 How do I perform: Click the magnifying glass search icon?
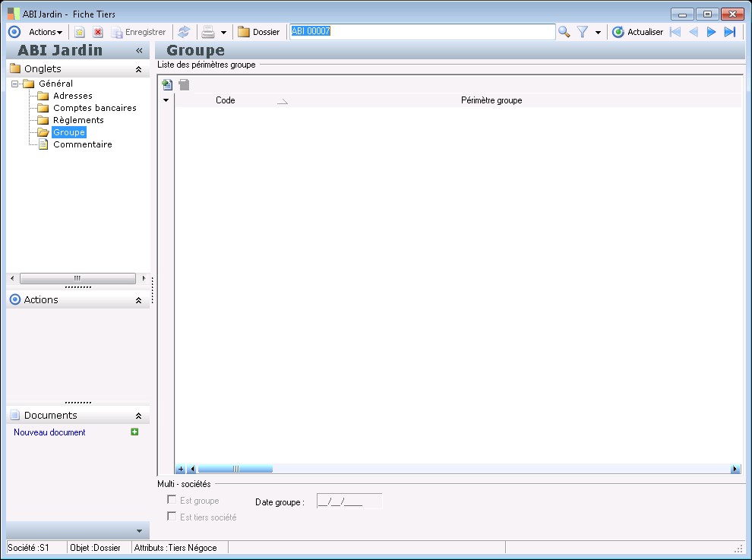tap(564, 32)
